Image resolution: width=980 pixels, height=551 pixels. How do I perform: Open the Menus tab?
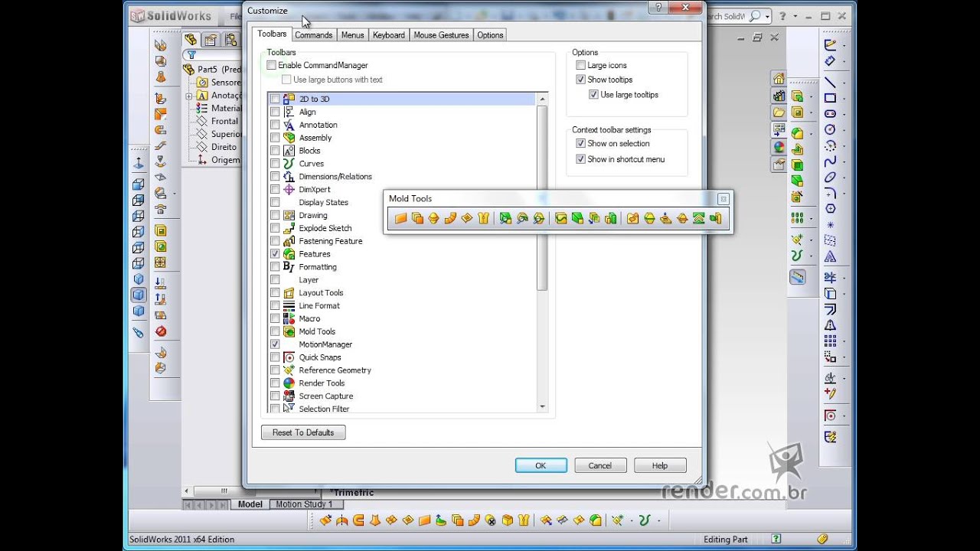(352, 35)
